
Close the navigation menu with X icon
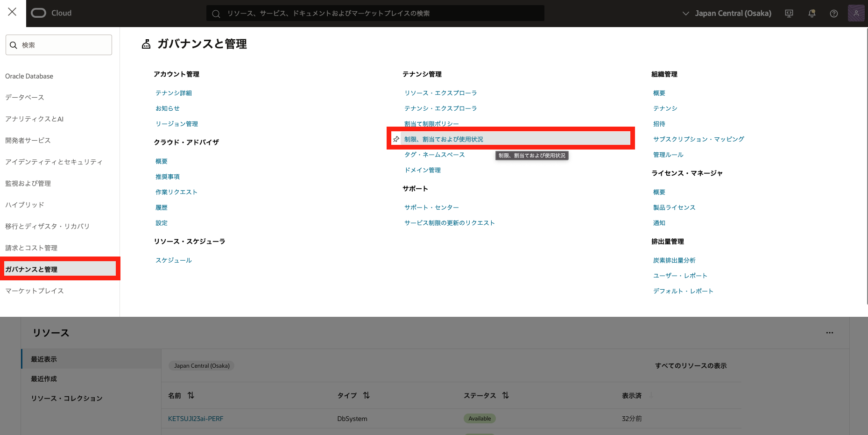click(12, 12)
